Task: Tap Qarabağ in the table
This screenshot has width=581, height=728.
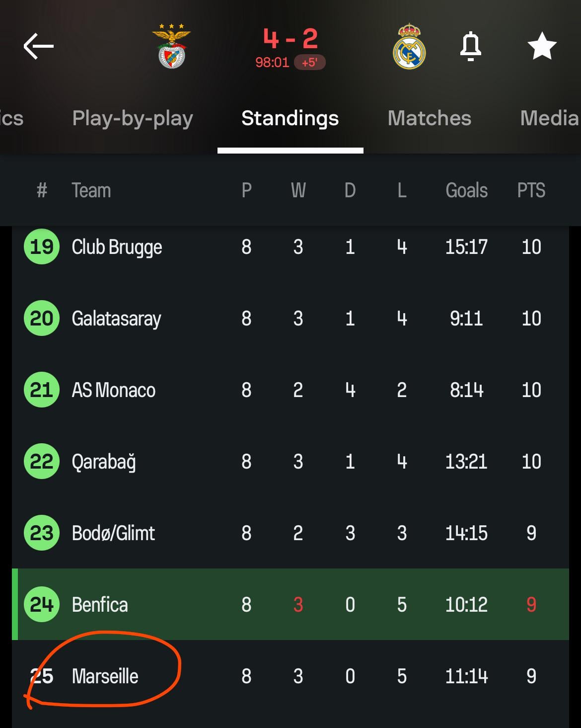Action: pos(104,462)
